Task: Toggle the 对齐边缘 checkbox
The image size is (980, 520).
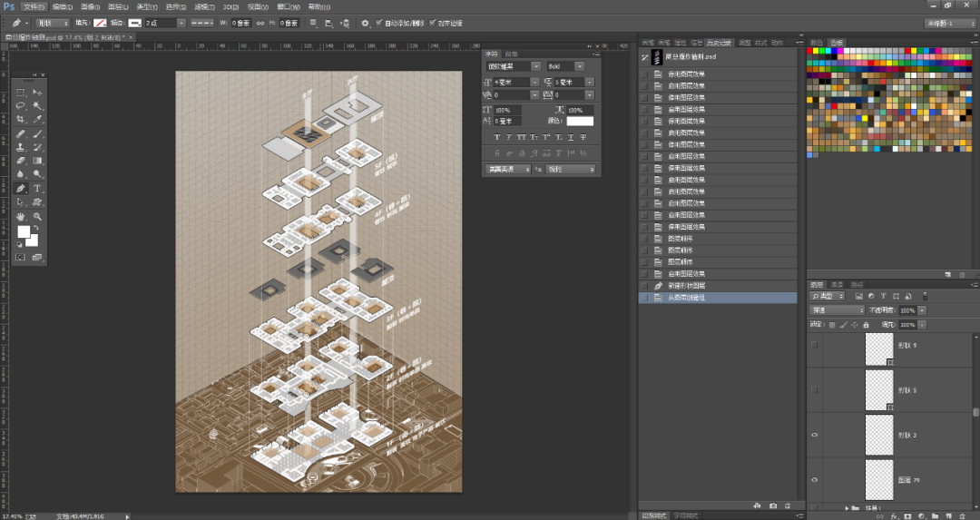Action: (433, 23)
